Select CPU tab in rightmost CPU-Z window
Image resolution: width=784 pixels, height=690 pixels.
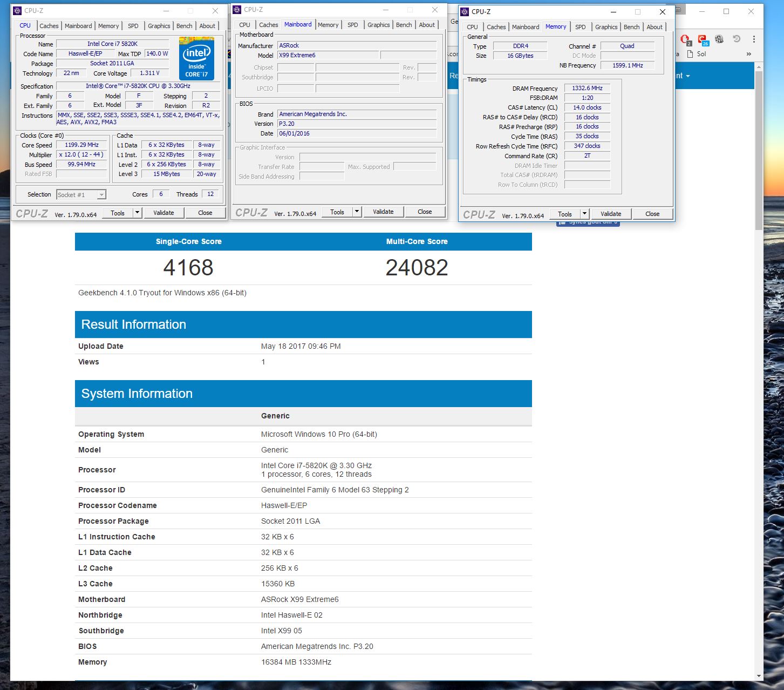pyautogui.click(x=472, y=27)
